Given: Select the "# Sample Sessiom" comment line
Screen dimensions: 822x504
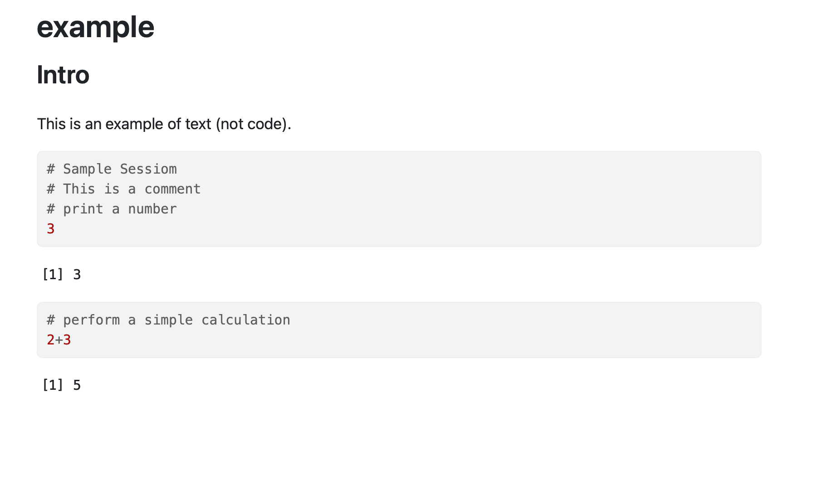Looking at the screenshot, I should click(112, 169).
